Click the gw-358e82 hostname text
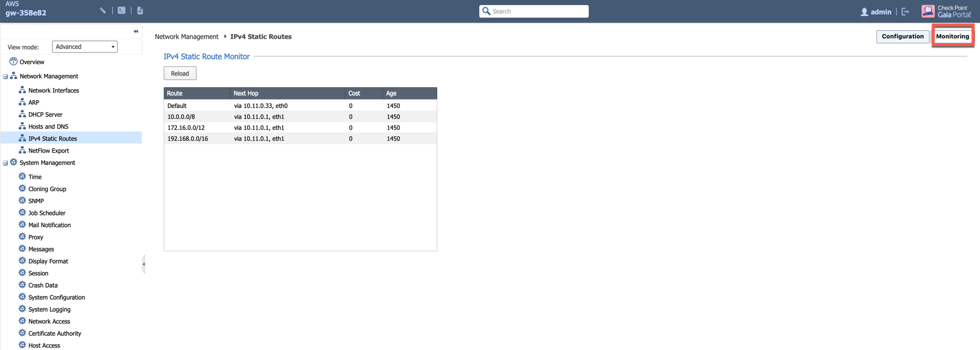This screenshot has height=350, width=980. click(x=26, y=13)
